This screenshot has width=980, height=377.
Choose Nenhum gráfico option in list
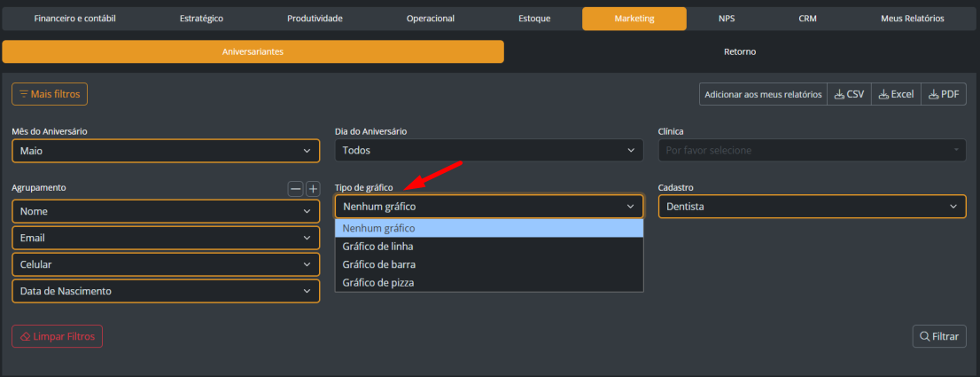coord(489,228)
